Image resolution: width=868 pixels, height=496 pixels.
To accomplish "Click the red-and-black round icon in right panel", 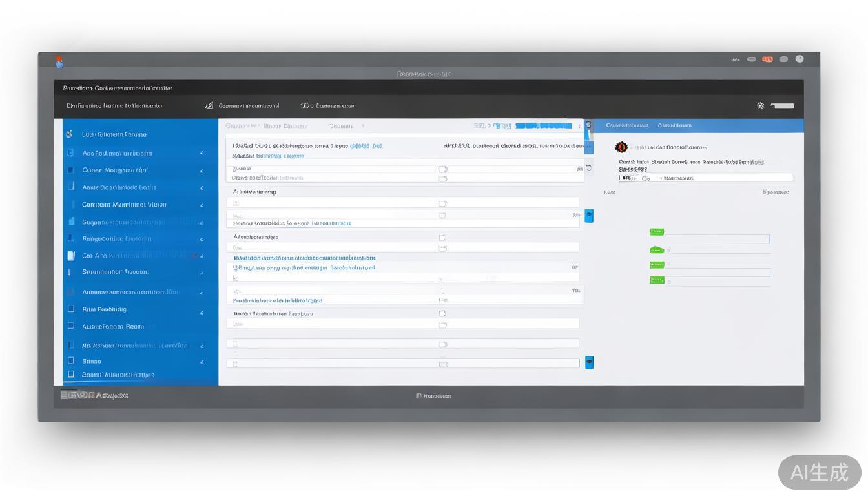I will tap(621, 147).
